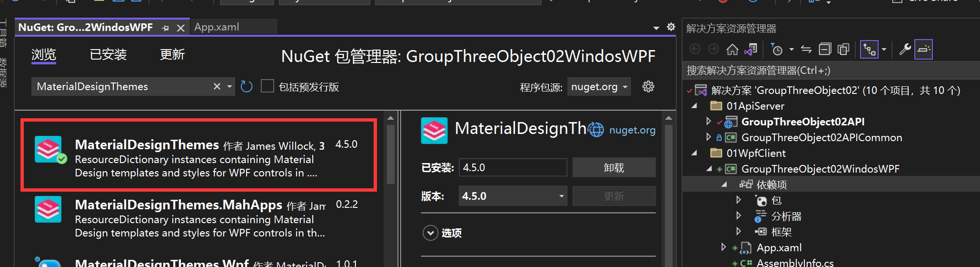This screenshot has width=980, height=267.
Task: Open NuGet settings gear beside package source
Action: pyautogui.click(x=648, y=87)
